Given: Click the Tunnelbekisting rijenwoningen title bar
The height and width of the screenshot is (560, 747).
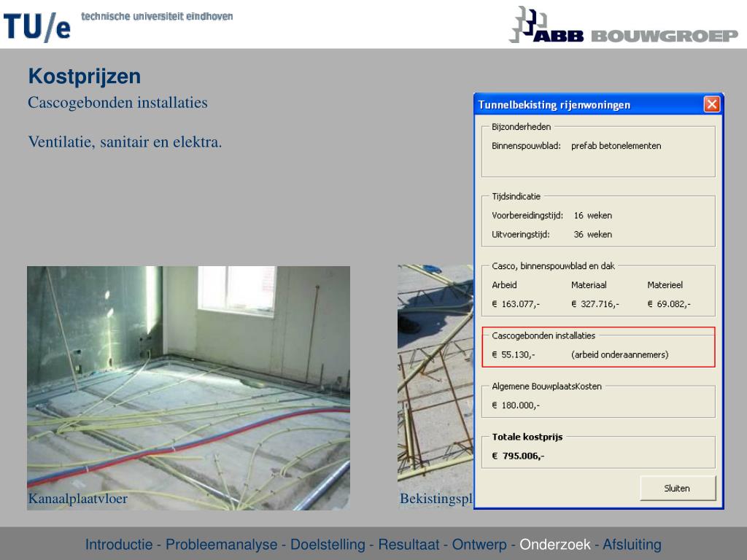Looking at the screenshot, I should [x=589, y=105].
